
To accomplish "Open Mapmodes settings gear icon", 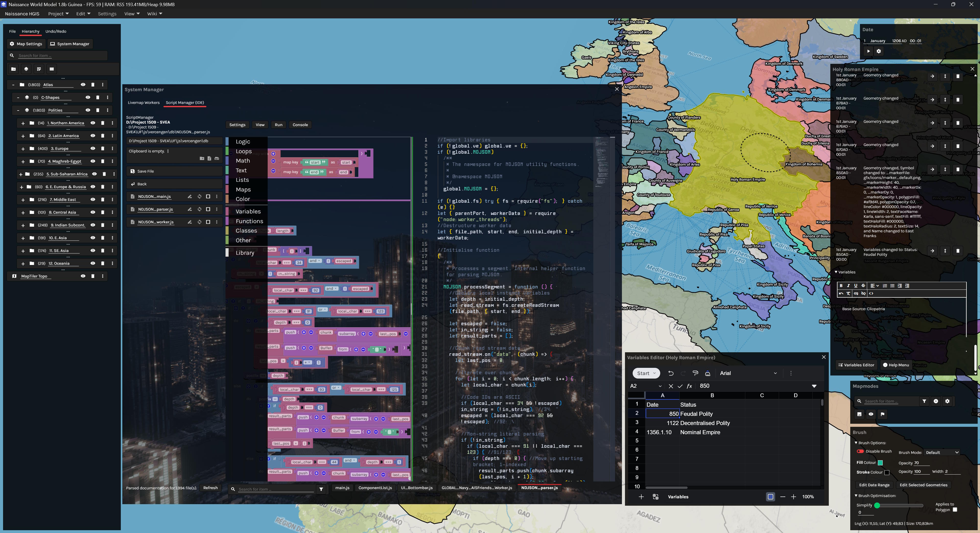I will tap(947, 401).
